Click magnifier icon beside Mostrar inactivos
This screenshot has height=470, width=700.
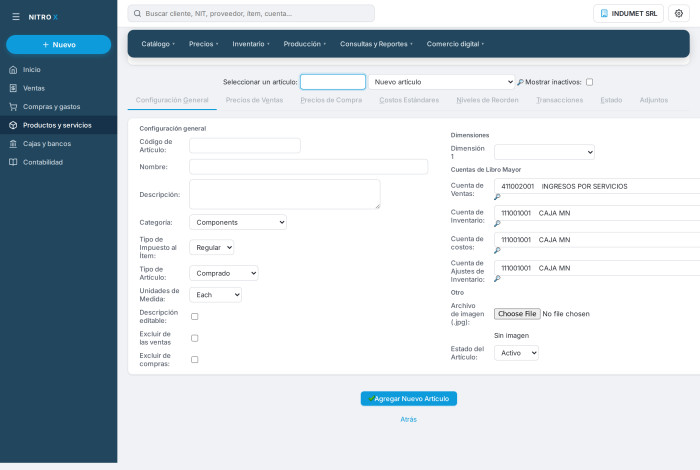520,82
